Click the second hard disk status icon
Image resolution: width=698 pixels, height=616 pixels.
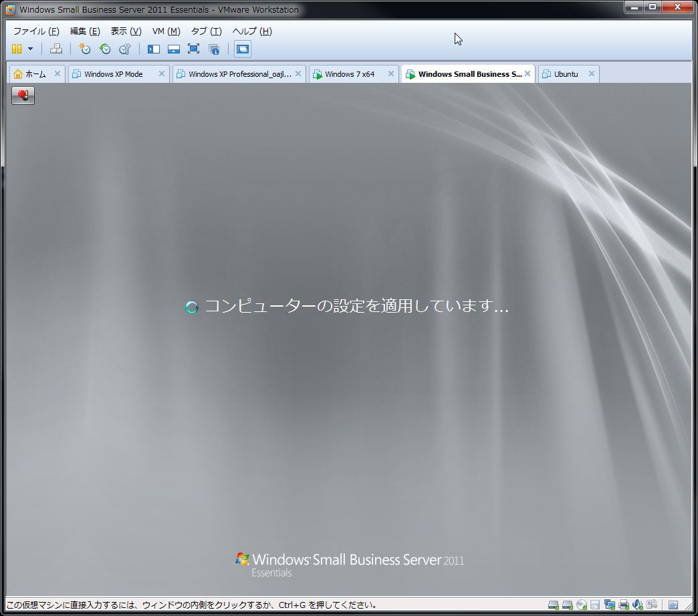pos(568,605)
